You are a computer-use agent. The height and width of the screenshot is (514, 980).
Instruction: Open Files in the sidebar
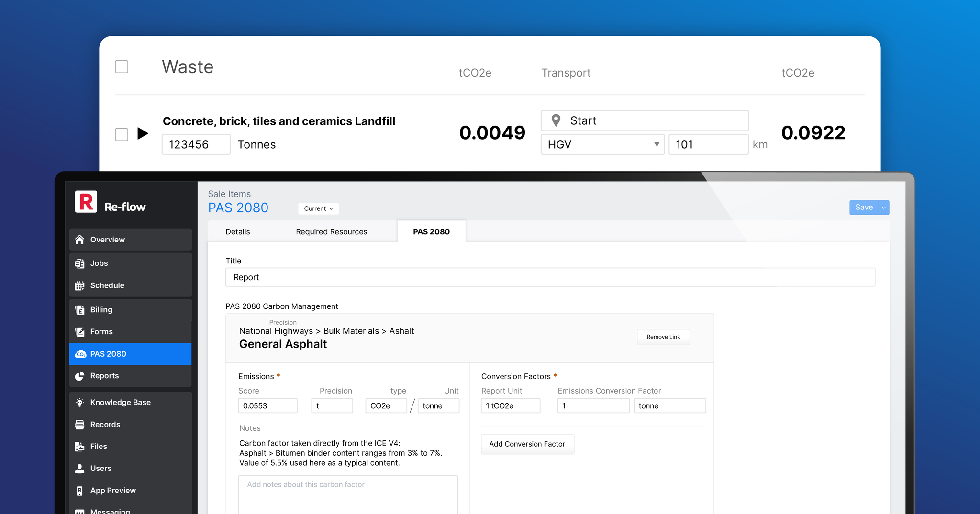pos(131,447)
